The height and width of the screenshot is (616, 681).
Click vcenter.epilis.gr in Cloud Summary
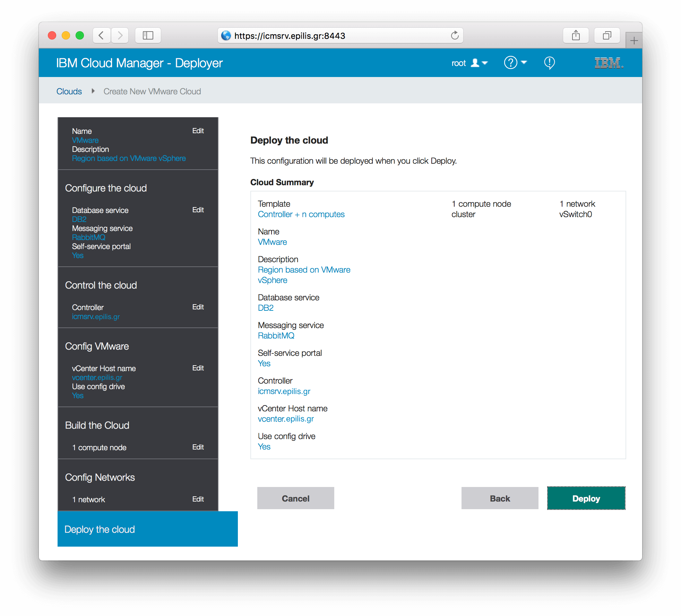point(286,419)
